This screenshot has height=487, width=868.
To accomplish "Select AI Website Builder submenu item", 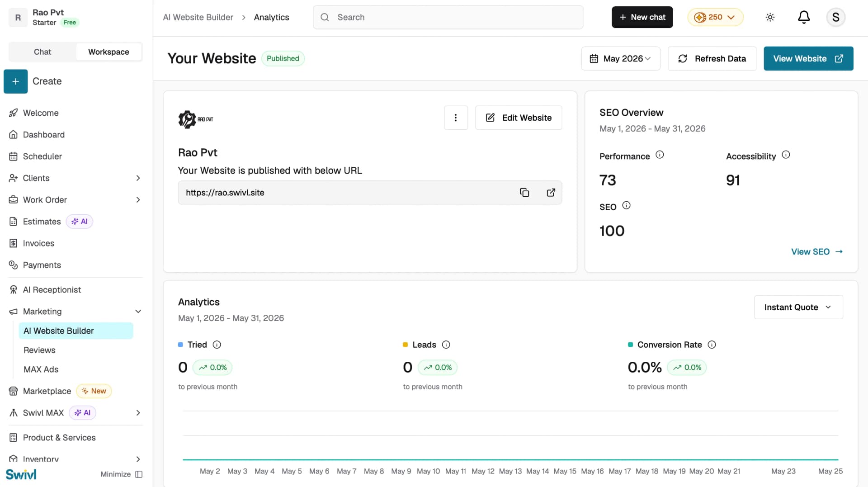I will pyautogui.click(x=76, y=331).
